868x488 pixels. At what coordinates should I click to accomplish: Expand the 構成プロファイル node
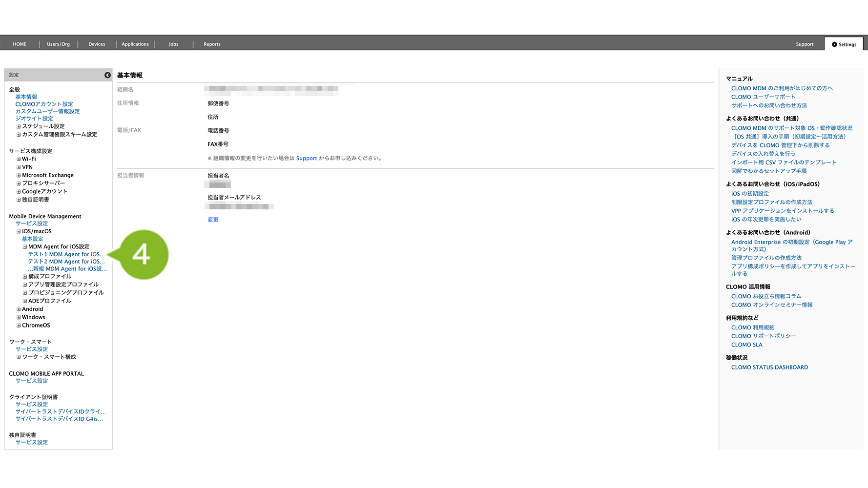(x=25, y=277)
